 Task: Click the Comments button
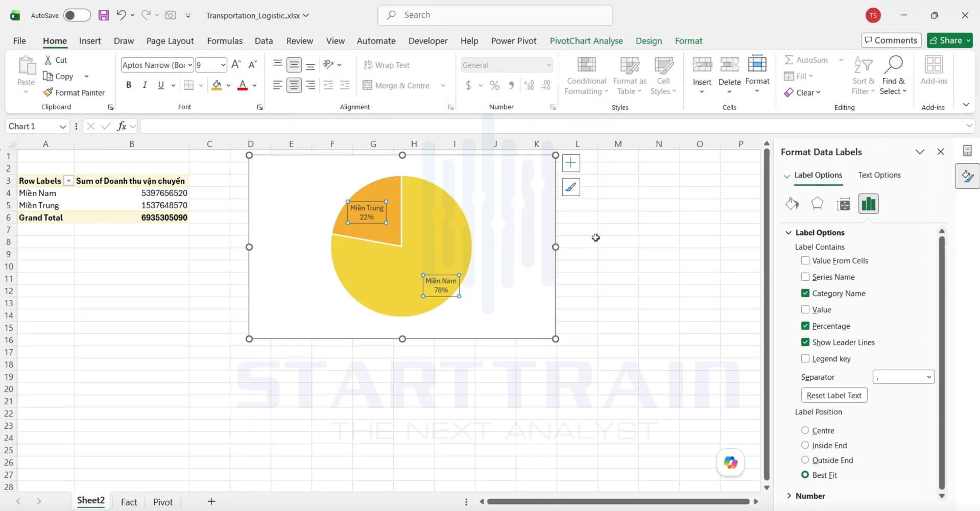point(891,40)
